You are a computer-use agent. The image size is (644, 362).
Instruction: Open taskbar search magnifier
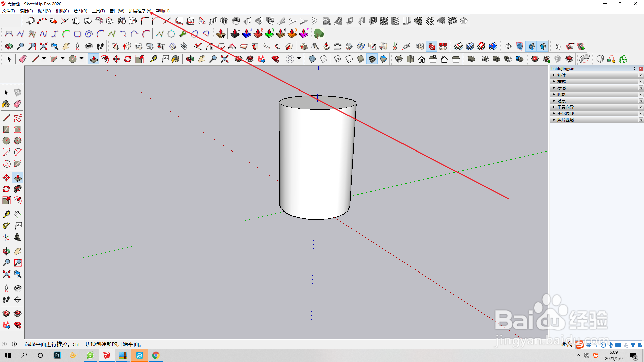click(x=24, y=355)
